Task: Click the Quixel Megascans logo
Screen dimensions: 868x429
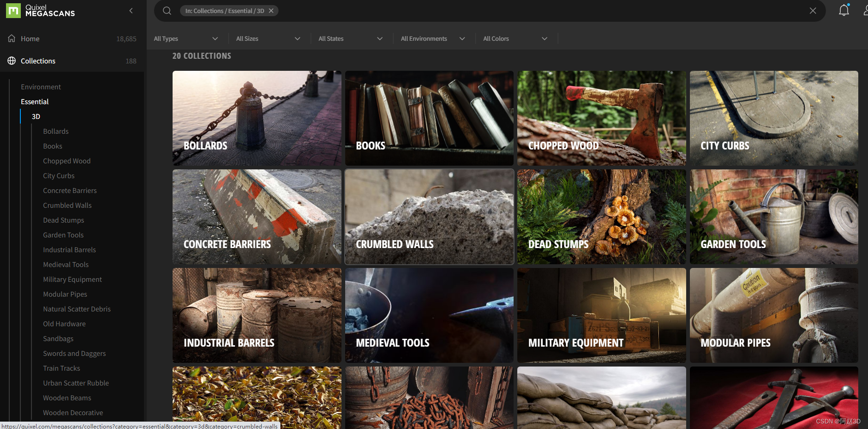Action: coord(41,11)
